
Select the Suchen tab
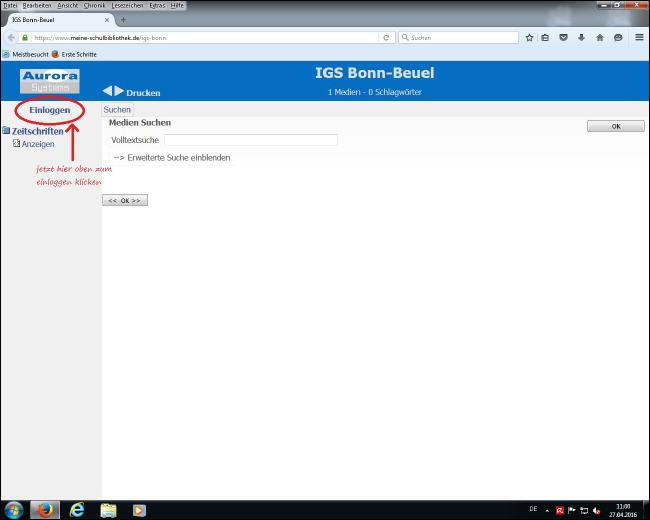(x=117, y=109)
